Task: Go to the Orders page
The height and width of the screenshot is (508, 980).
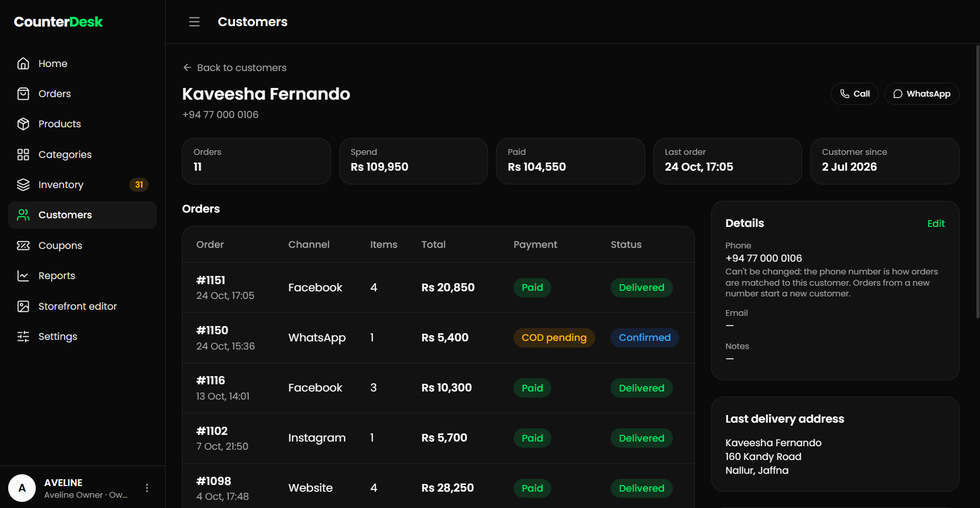Action: pyautogui.click(x=82, y=94)
